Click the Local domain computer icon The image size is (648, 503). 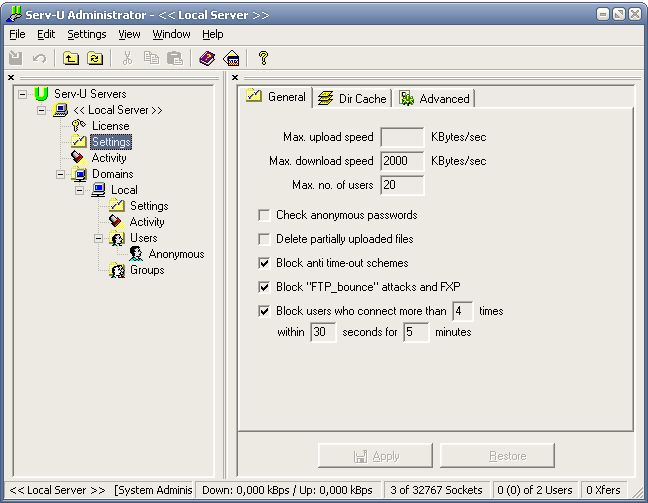[98, 190]
